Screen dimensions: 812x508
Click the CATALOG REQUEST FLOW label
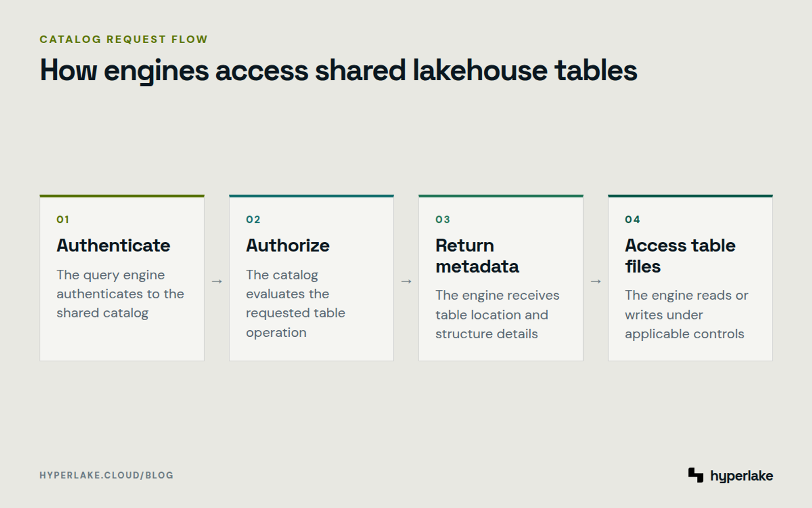pyautogui.click(x=124, y=39)
